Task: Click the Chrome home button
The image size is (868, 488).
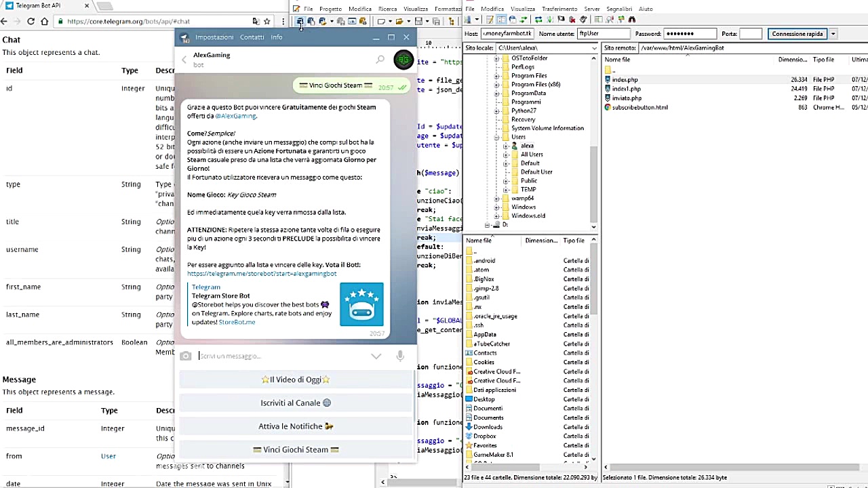Action: (45, 22)
